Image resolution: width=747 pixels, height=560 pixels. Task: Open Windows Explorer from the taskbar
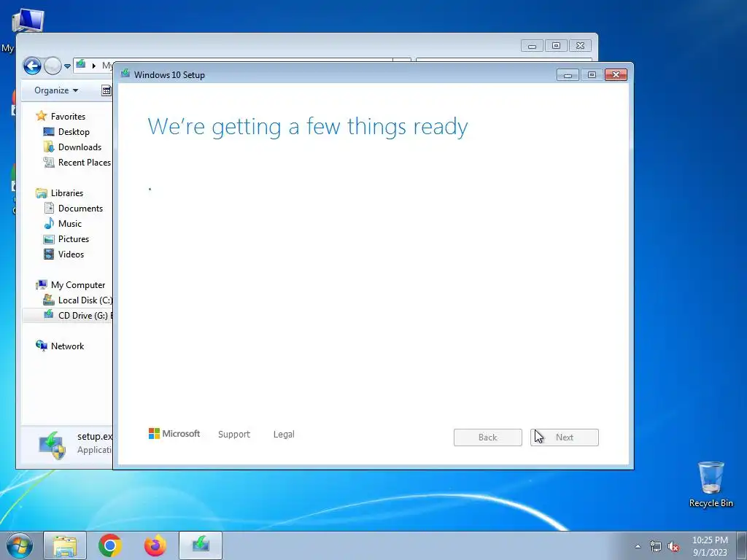[x=65, y=545]
